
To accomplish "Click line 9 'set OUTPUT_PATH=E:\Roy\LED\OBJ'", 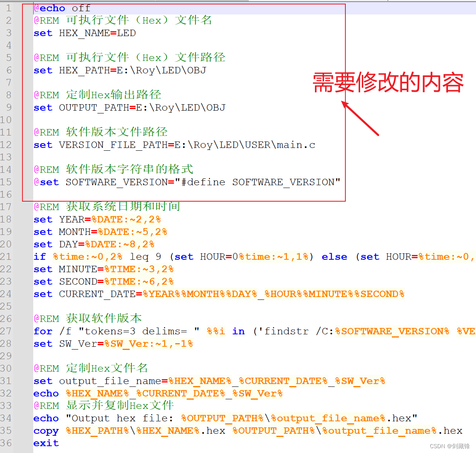I will pos(130,108).
